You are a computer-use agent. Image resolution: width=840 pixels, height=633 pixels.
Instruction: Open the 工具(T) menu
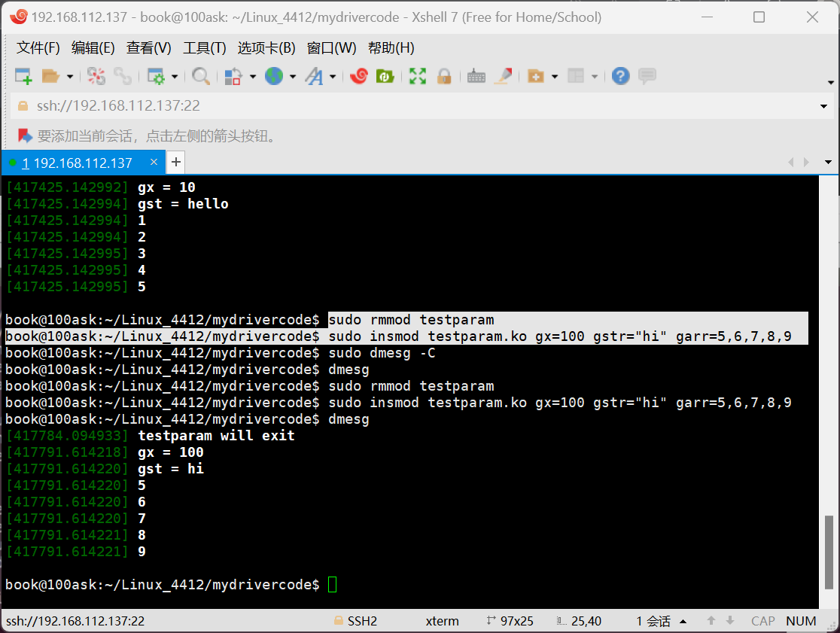click(x=204, y=47)
